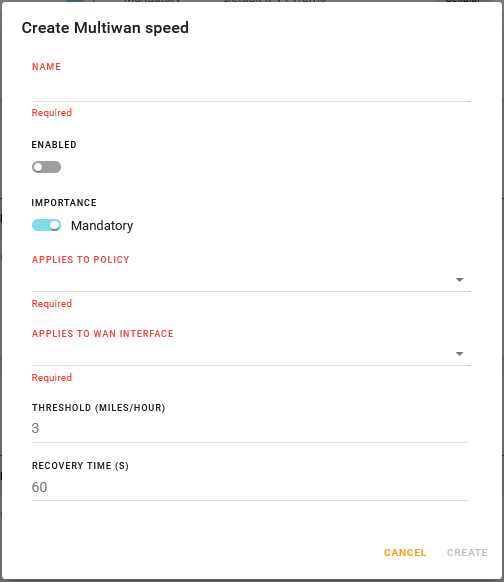Focus the Threshold miles/hour field showing 3
Screen dimensions: 504x582
251,429
